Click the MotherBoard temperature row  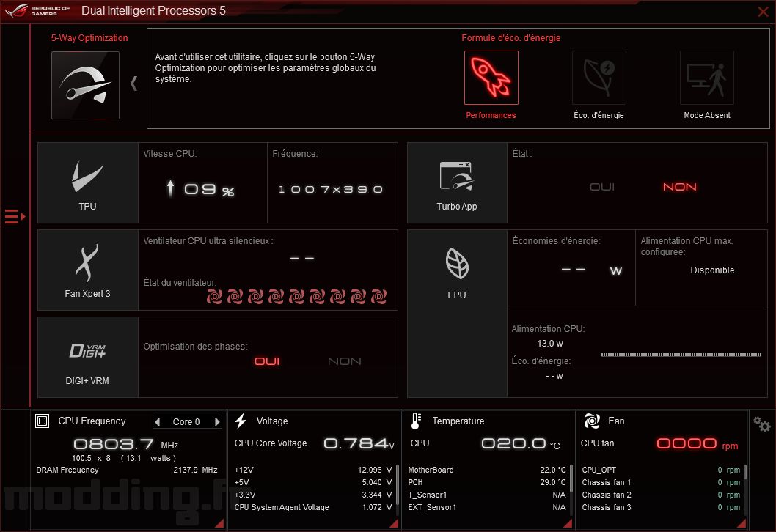(x=486, y=470)
